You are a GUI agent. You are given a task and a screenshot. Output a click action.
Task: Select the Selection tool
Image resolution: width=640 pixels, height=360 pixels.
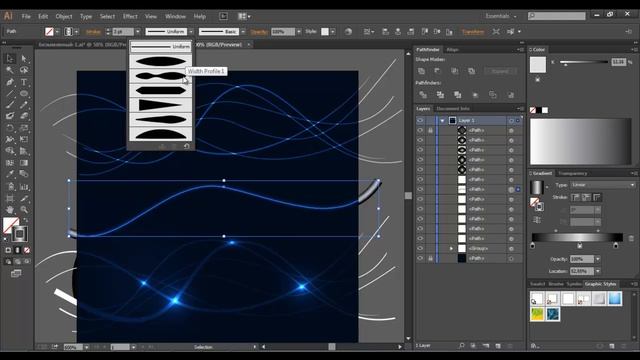click(x=10, y=58)
